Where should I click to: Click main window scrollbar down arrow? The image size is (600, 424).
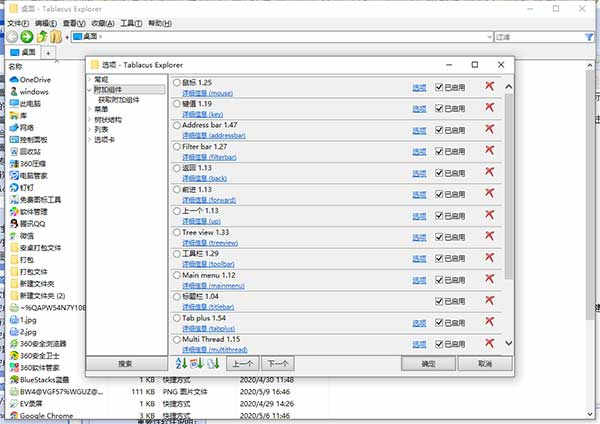pos(590,414)
